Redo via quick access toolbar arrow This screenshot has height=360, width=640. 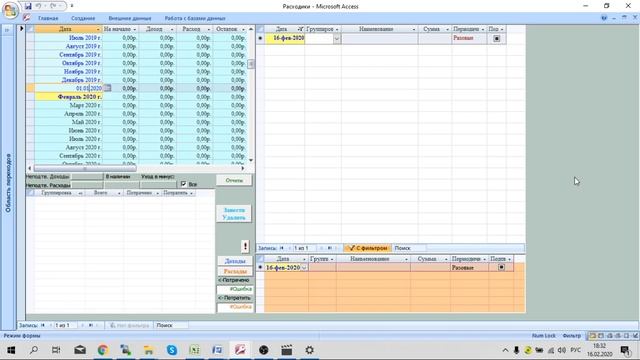coord(53,6)
